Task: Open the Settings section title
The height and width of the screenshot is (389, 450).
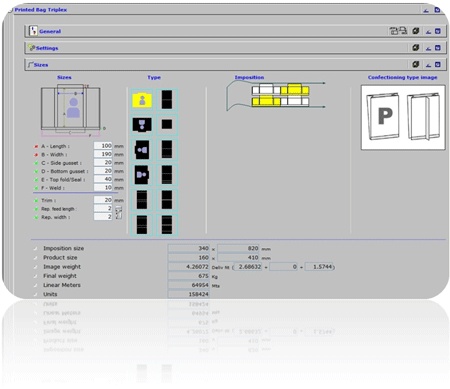Action: click(47, 48)
